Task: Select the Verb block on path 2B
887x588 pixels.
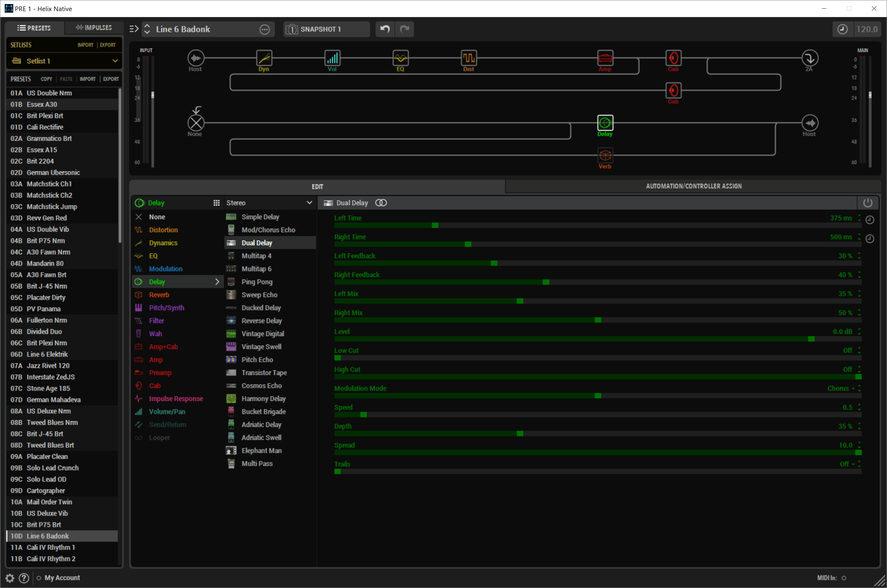Action: coord(605,155)
